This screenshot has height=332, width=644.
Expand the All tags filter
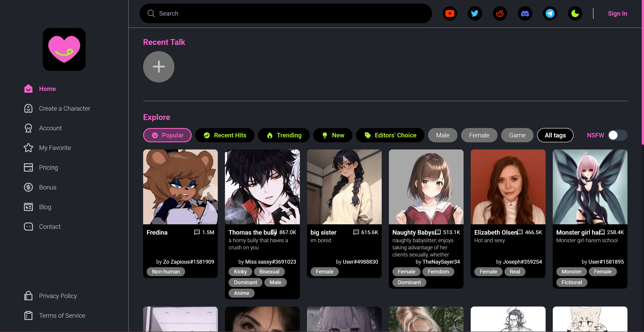click(x=555, y=135)
